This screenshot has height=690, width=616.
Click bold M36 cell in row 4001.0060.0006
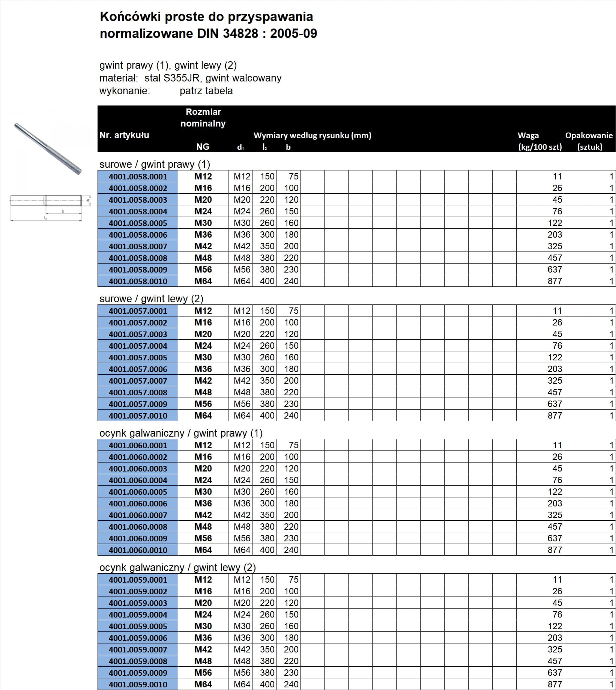pyautogui.click(x=203, y=503)
